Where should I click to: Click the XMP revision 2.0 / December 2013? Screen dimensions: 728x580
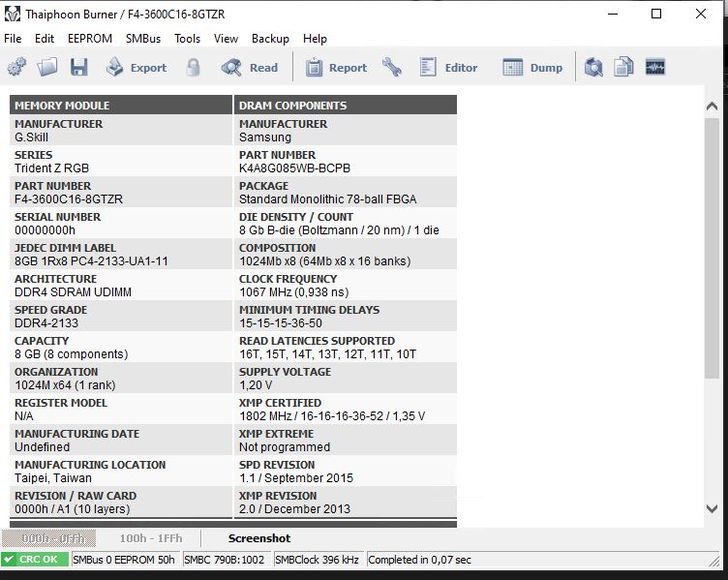[295, 509]
